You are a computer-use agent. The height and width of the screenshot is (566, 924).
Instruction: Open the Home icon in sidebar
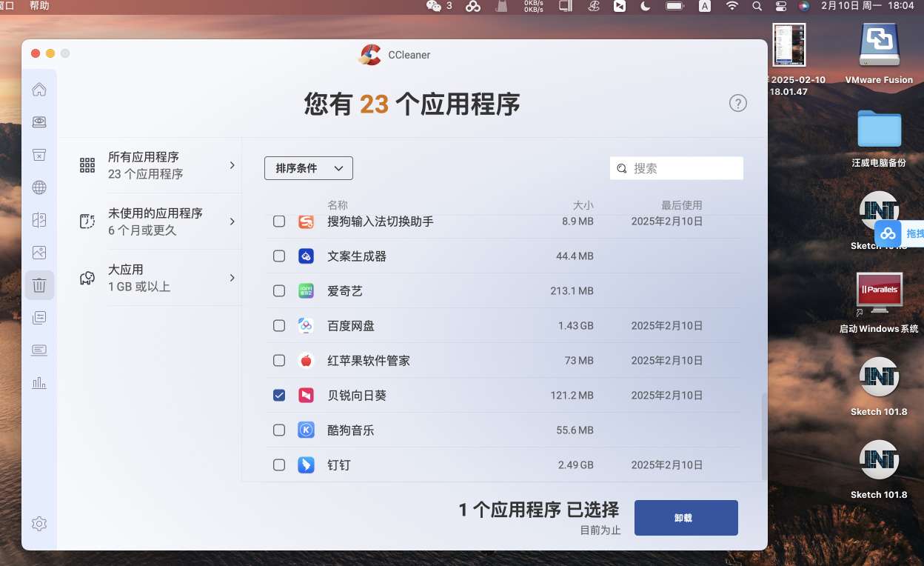click(x=39, y=90)
